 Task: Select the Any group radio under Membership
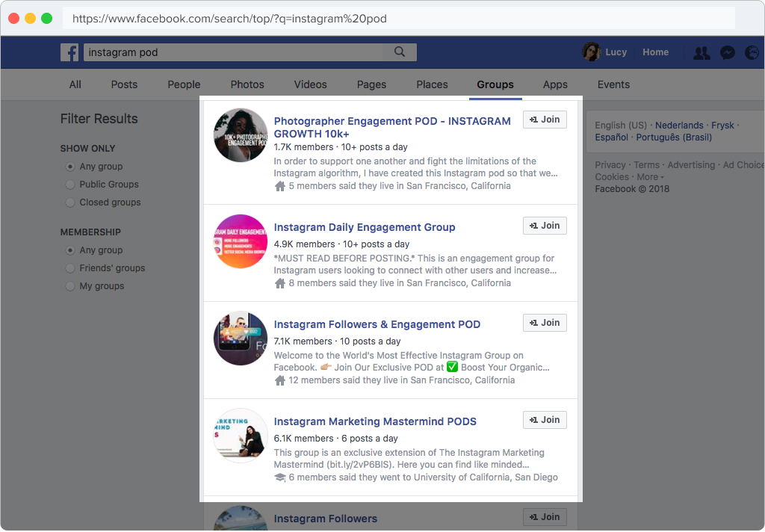point(70,250)
